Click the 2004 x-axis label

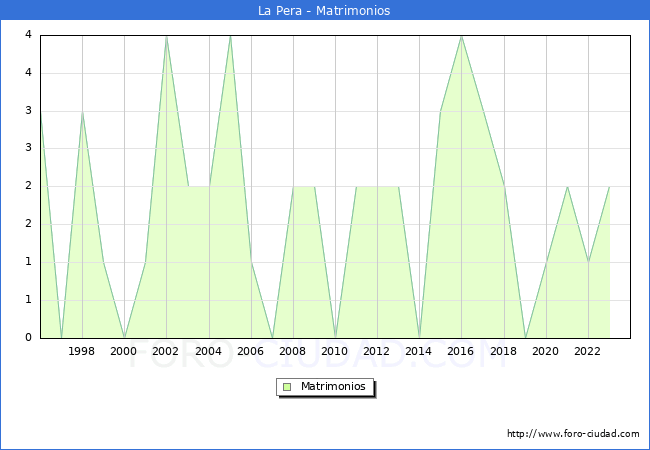(208, 351)
